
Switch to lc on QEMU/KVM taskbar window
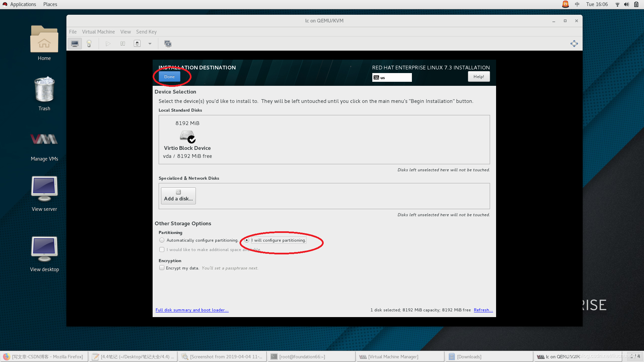[x=579, y=357]
